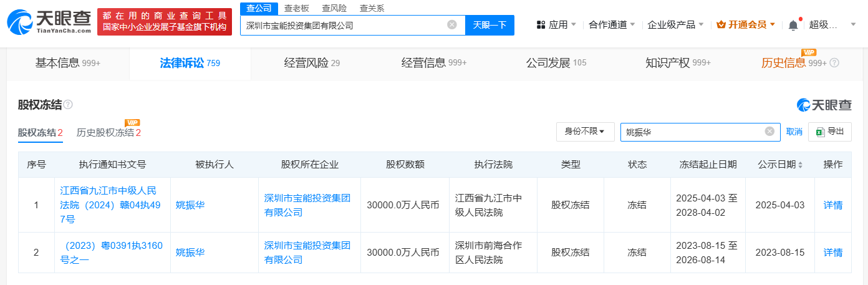This screenshot has width=868, height=285.
Task: Open the 历史信息 VIP tab
Action: pyautogui.click(x=800, y=63)
